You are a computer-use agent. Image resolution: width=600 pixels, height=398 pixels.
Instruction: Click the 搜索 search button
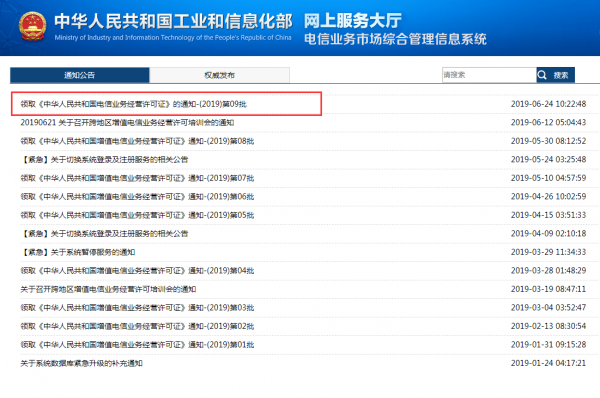pyautogui.click(x=556, y=75)
